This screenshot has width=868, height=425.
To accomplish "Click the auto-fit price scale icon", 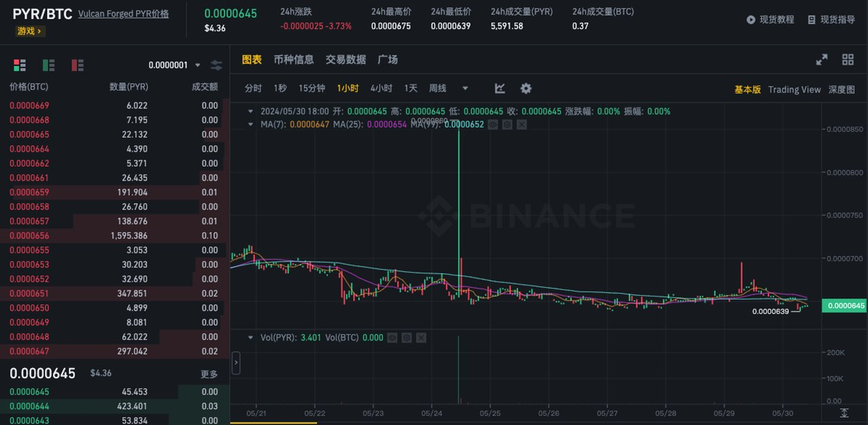I will [x=844, y=413].
